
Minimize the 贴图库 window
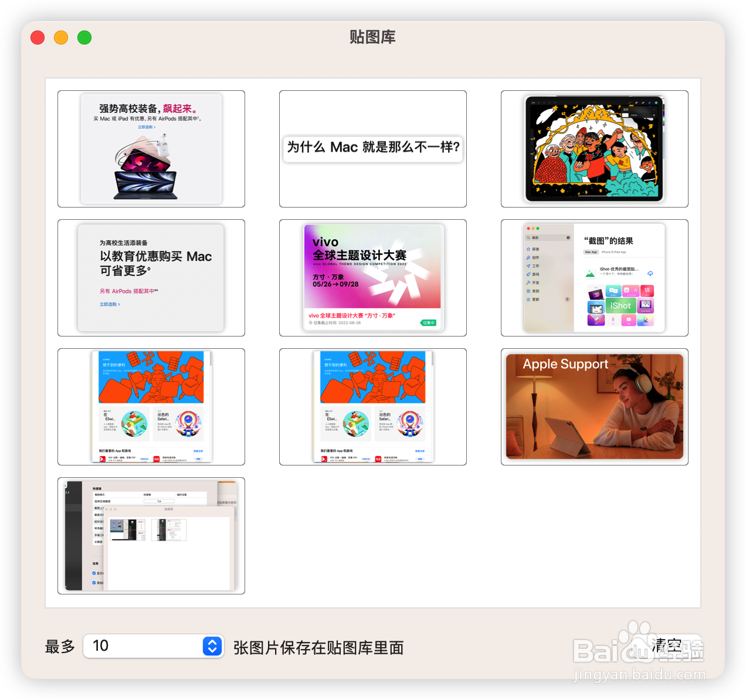point(61,38)
